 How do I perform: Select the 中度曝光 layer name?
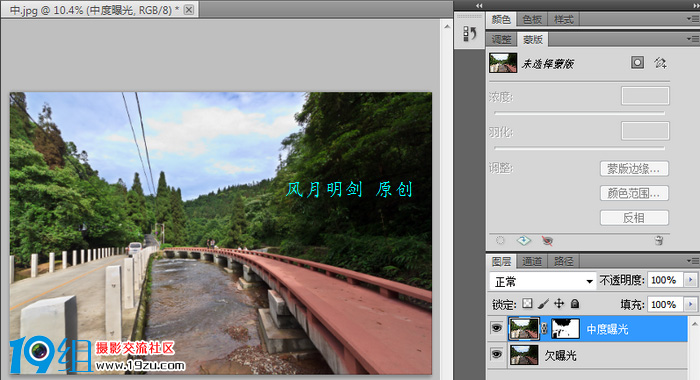coord(608,329)
